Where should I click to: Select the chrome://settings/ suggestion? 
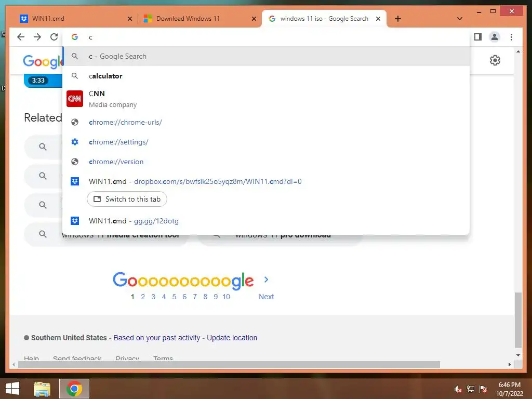266,142
